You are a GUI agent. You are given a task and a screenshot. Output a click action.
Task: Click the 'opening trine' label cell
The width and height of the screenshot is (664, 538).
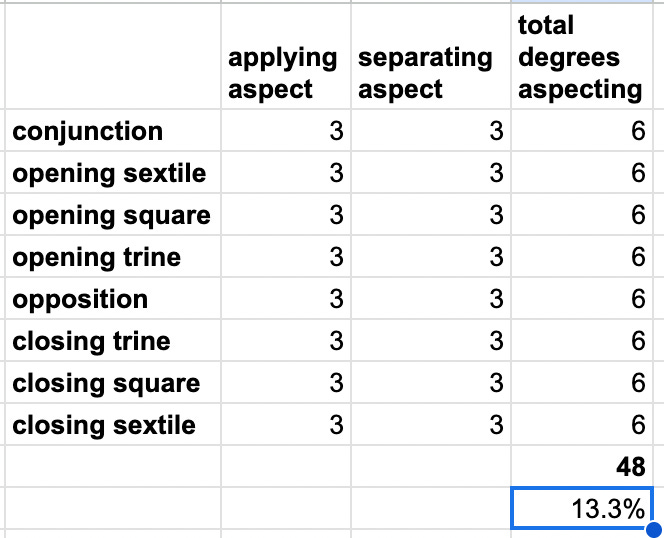pyautogui.click(x=113, y=256)
